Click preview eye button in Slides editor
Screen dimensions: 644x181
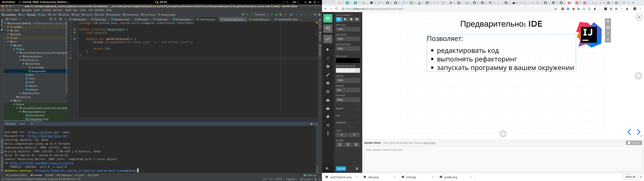point(328,18)
